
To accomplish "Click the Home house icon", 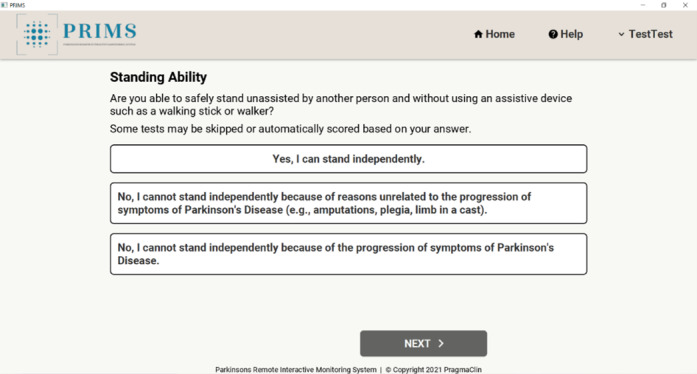I will pos(478,34).
